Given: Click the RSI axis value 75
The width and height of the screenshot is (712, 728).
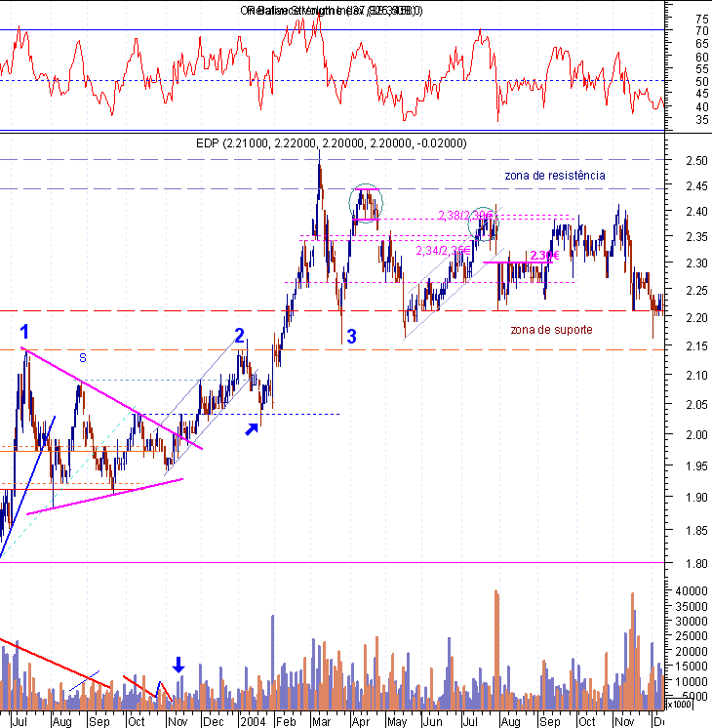Looking at the screenshot, I should [702, 20].
